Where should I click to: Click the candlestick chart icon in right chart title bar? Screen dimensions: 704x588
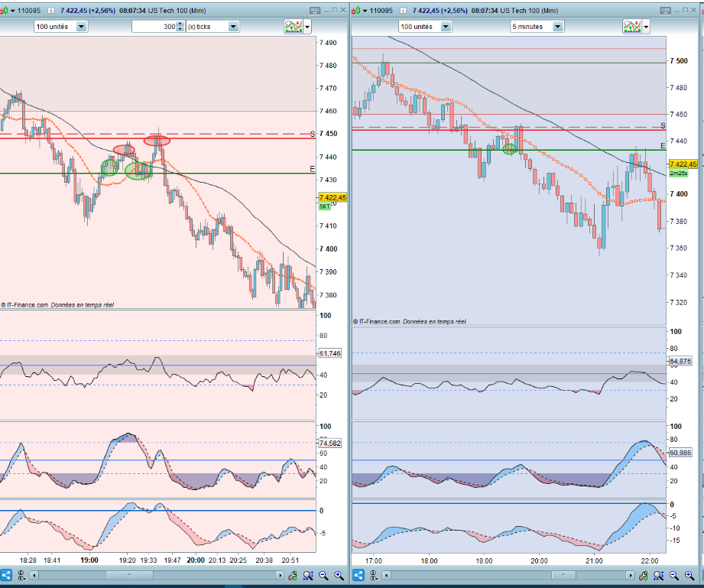point(355,11)
